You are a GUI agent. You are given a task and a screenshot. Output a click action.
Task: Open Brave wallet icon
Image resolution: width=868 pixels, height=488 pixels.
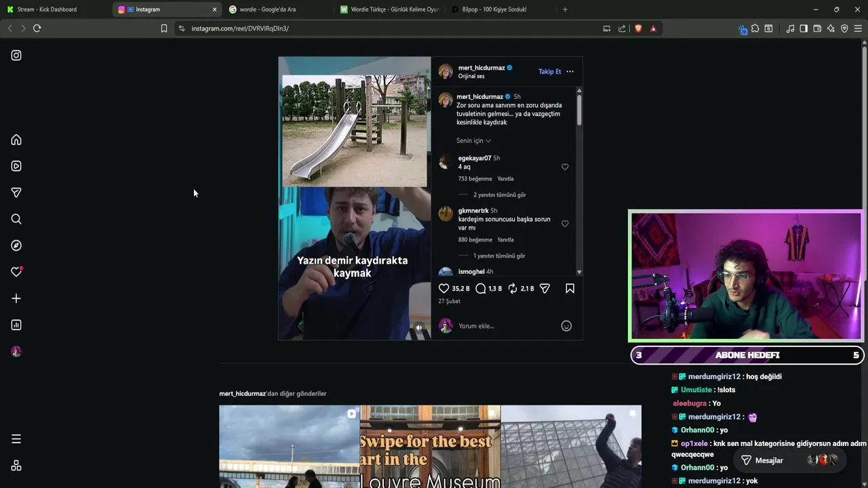pos(817,28)
